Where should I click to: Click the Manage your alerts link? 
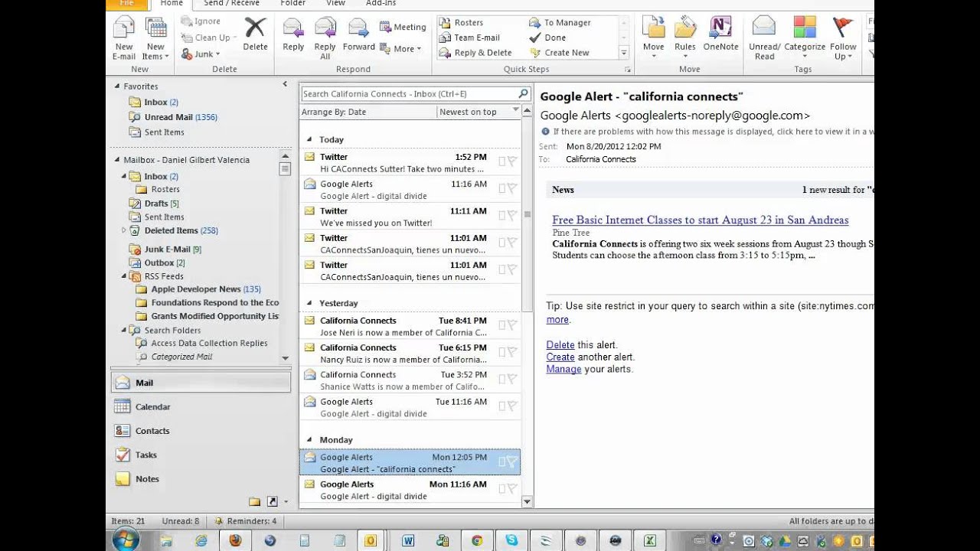click(x=564, y=369)
